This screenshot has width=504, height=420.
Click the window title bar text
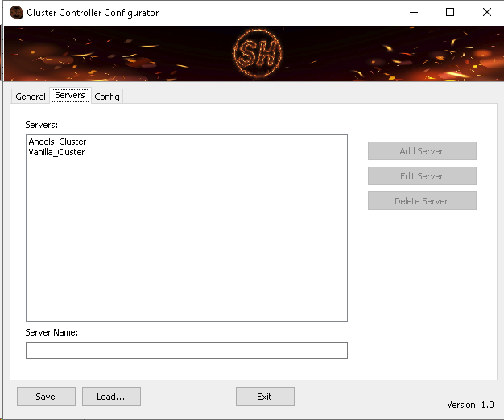[x=93, y=13]
